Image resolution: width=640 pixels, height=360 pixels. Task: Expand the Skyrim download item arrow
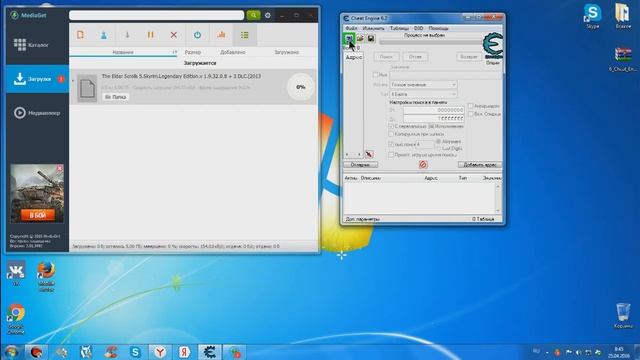pos(73,81)
